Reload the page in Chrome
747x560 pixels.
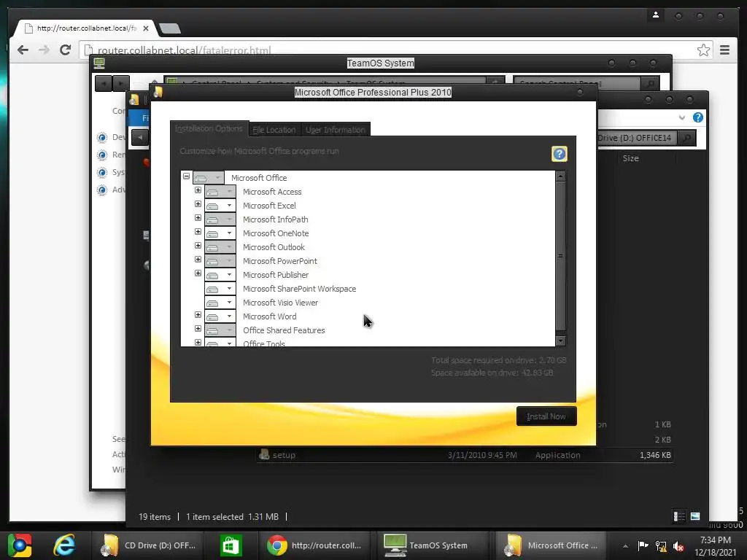coord(65,50)
